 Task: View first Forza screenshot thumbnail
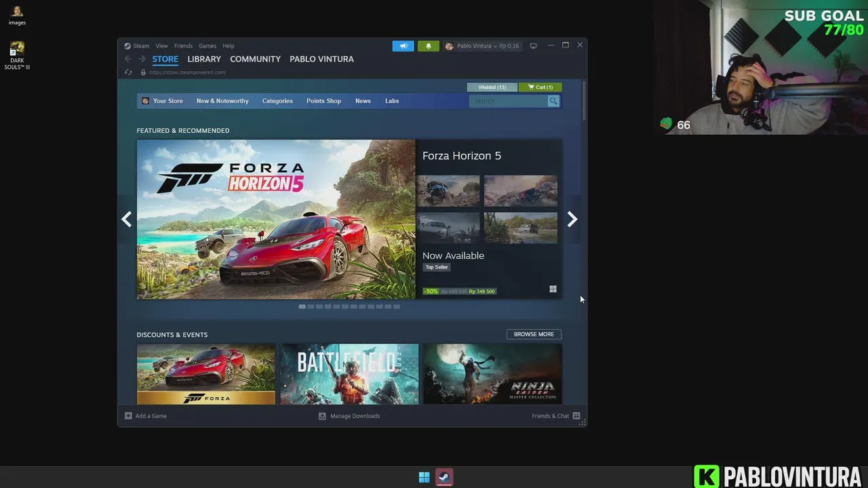(448, 190)
